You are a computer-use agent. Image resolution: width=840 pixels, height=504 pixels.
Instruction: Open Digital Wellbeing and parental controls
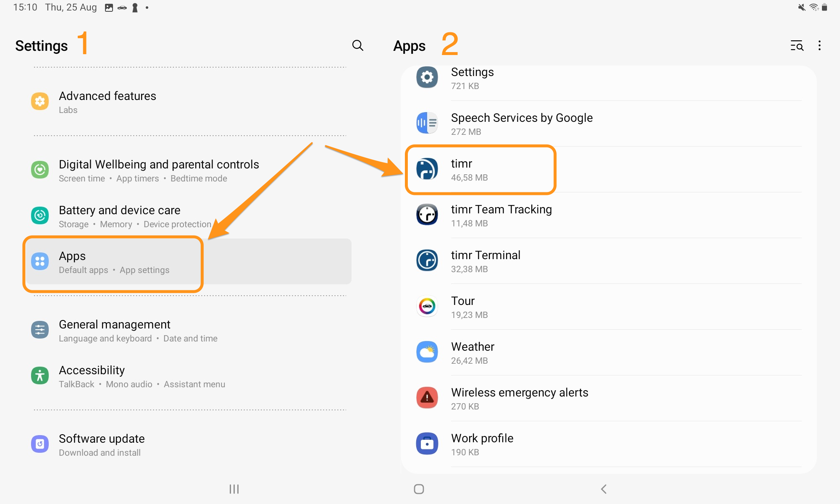(189, 170)
